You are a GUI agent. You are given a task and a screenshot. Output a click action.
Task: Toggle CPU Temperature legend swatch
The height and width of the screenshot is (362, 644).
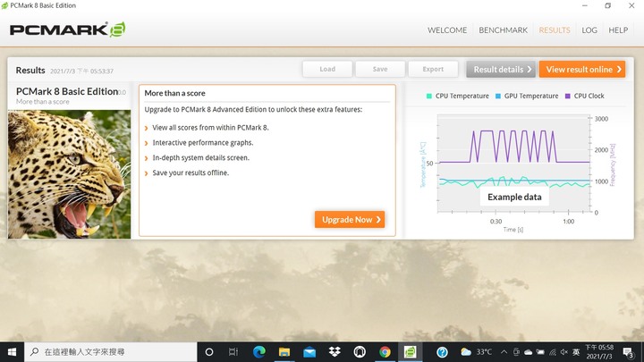point(428,96)
